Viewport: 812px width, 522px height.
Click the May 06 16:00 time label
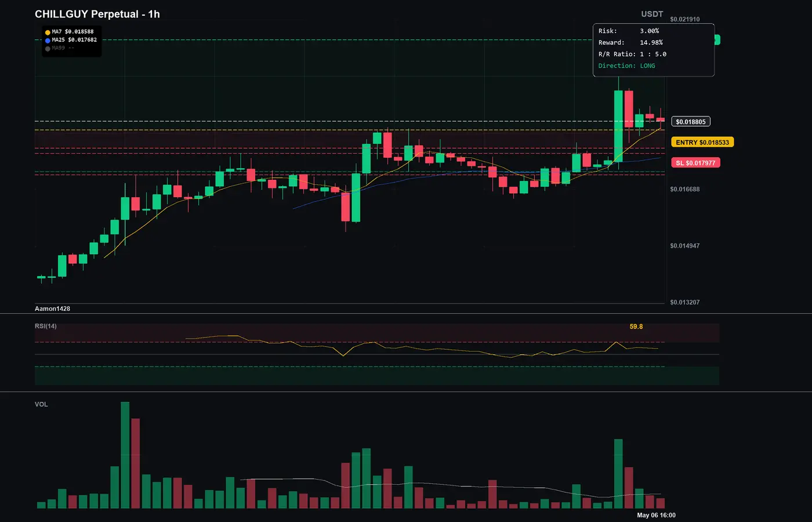656,515
